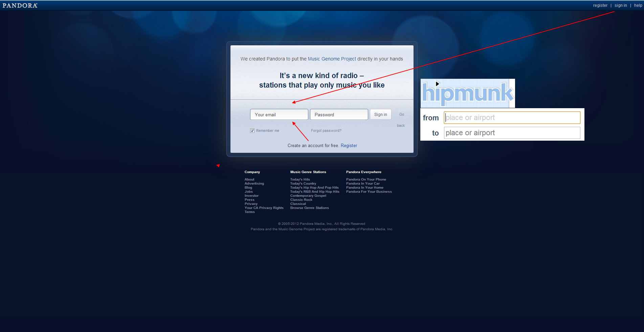Click Register link in account creation line
Screen dimensions: 644x332
pos(349,146)
